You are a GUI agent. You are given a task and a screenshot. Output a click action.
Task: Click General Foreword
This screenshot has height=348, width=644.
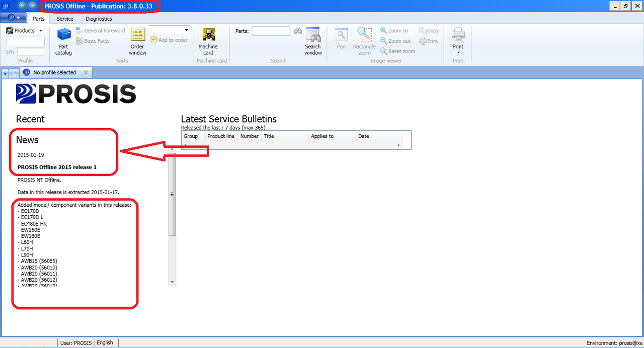[x=101, y=31]
